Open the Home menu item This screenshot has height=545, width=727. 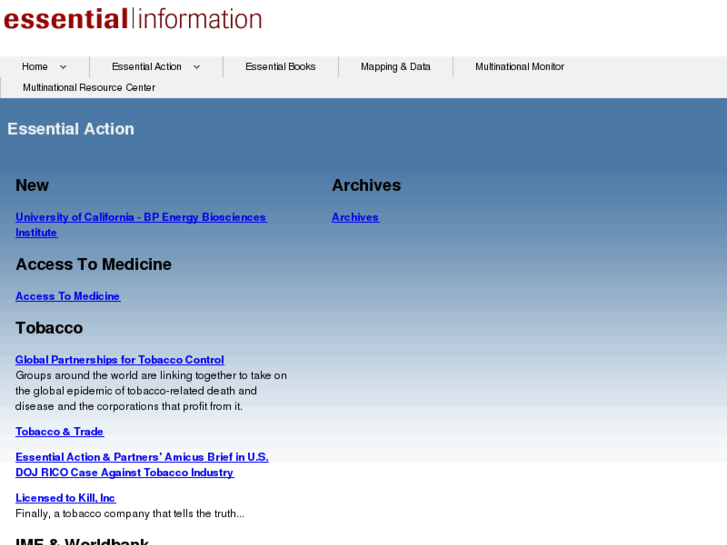tap(35, 67)
